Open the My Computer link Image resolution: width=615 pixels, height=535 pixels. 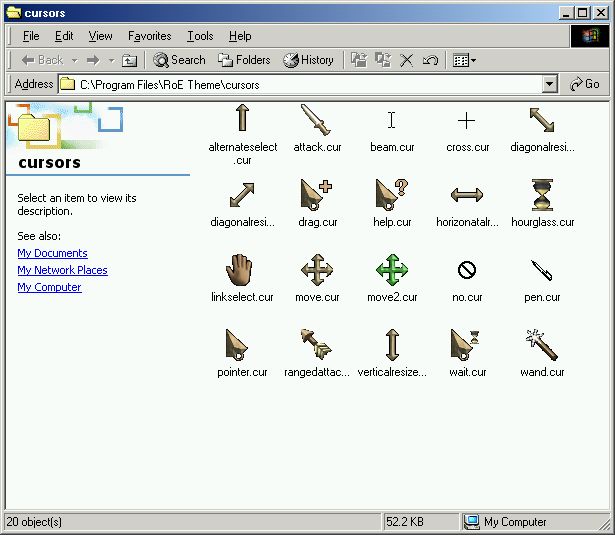(49, 288)
